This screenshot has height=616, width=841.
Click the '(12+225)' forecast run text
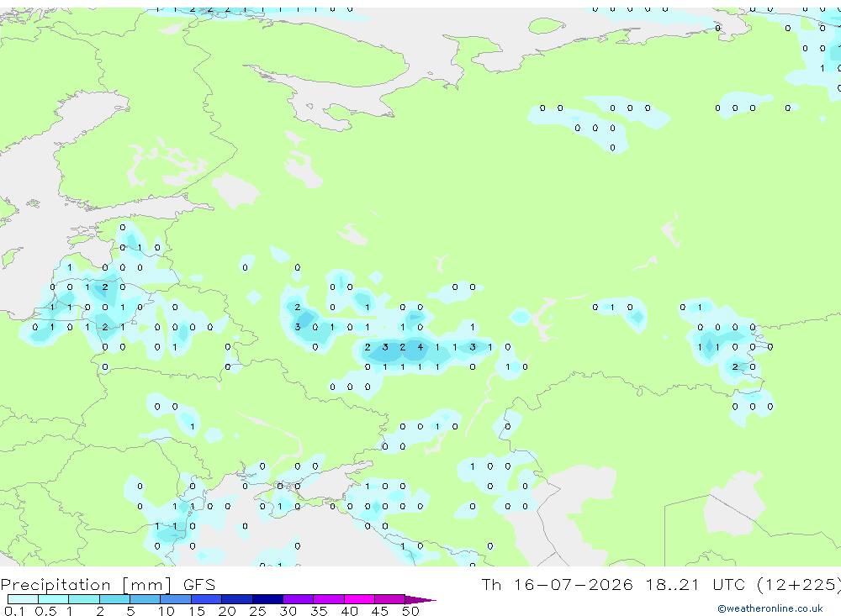point(798,585)
